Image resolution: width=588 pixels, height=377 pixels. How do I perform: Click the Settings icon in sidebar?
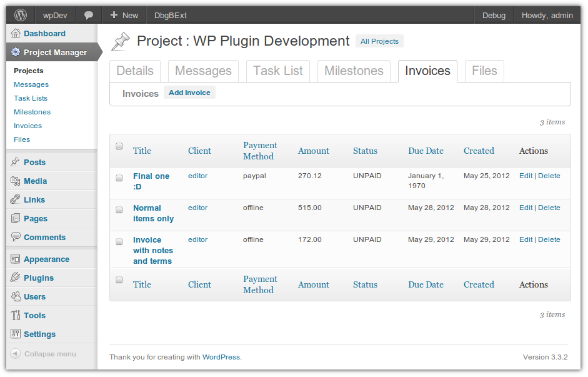point(16,334)
